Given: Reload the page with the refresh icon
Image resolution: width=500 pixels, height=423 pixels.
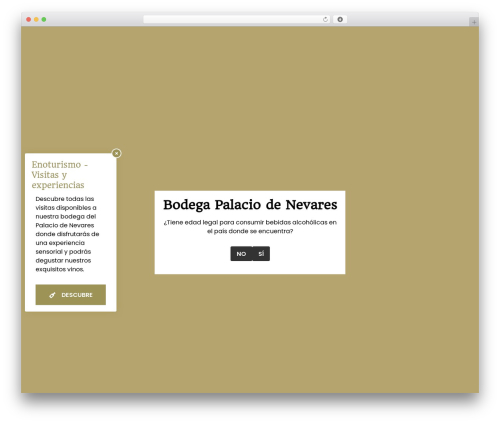Looking at the screenshot, I should point(325,19).
